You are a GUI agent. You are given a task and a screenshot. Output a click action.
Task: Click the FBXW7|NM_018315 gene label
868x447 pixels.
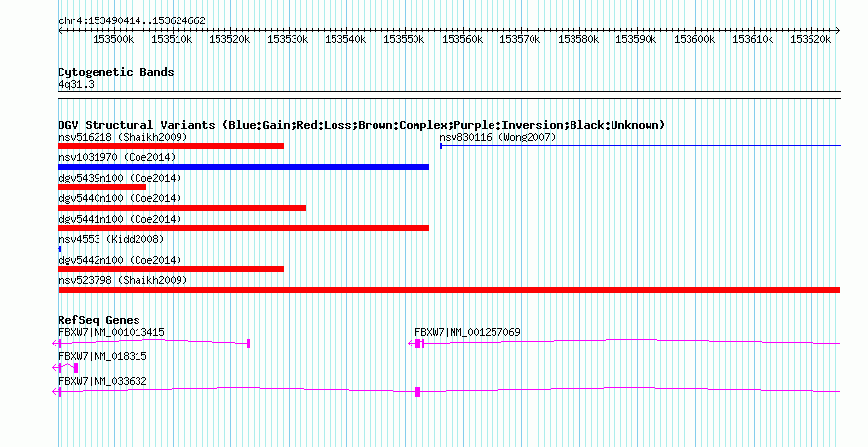pyautogui.click(x=102, y=356)
